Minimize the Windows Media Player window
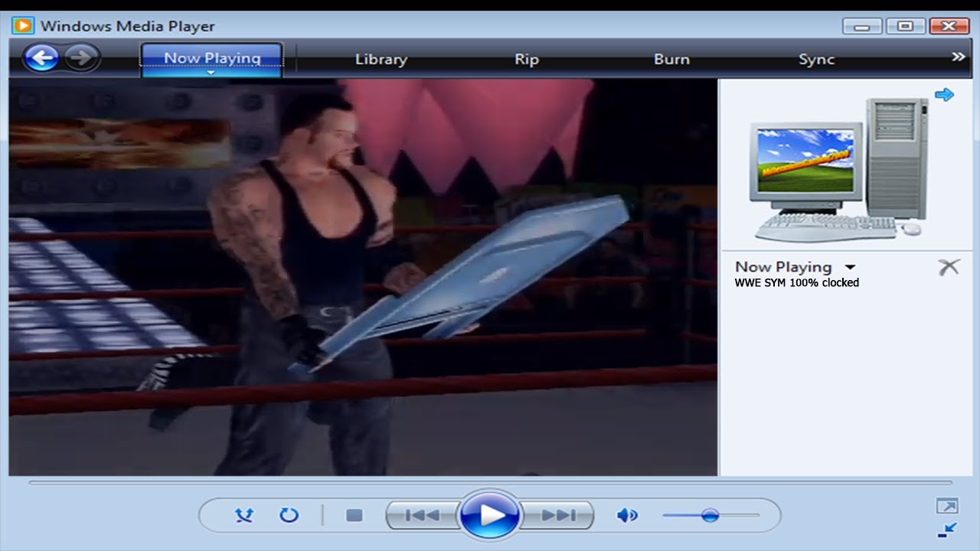The height and width of the screenshot is (551, 980). [x=862, y=26]
